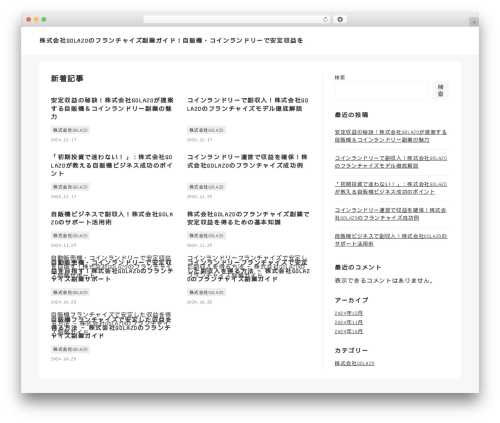This screenshot has width=500, height=423.
Task: Open main article 「初期投資で迷わない！」 under 新着記事
Action: coord(112,165)
